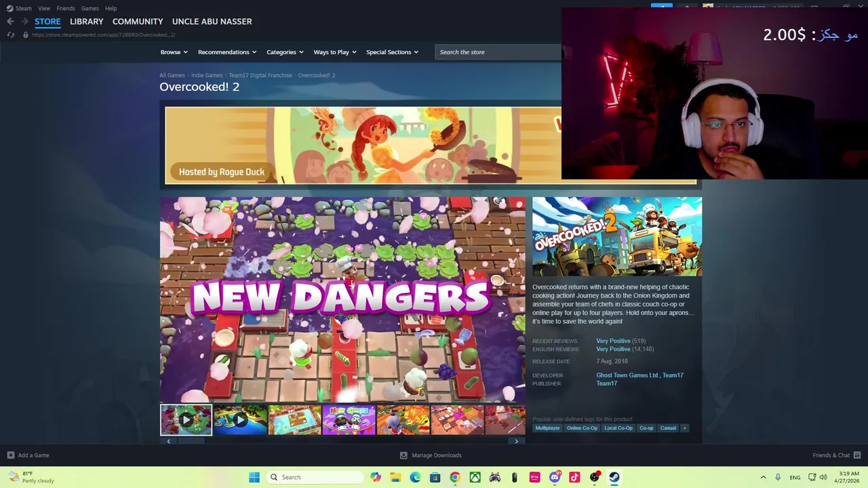This screenshot has width=868, height=488.
Task: Select the Online Co-Op tag
Action: [x=582, y=428]
